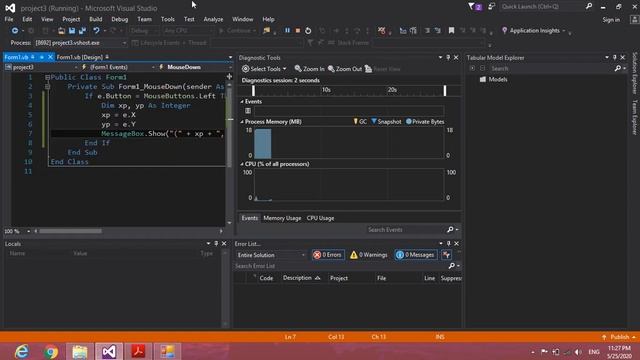Image resolution: width=640 pixels, height=360 pixels.
Task: Open file using toolbar folder icon
Action: [61, 31]
